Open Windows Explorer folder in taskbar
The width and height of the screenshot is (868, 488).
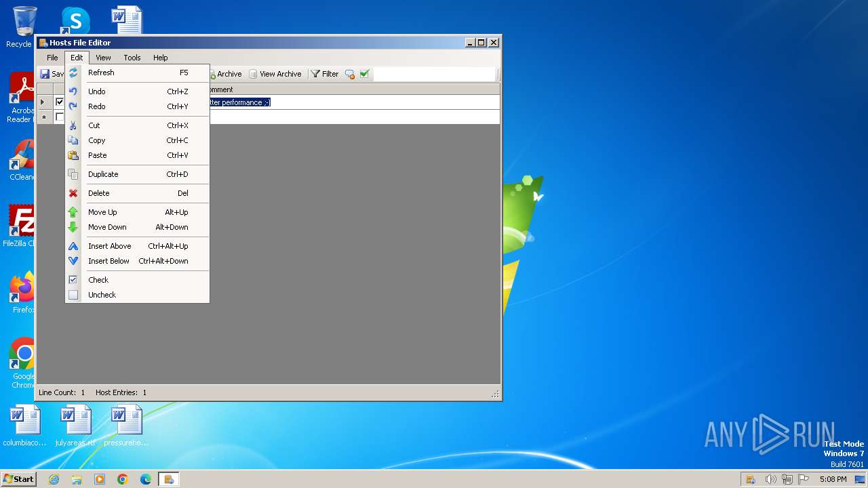click(x=77, y=479)
